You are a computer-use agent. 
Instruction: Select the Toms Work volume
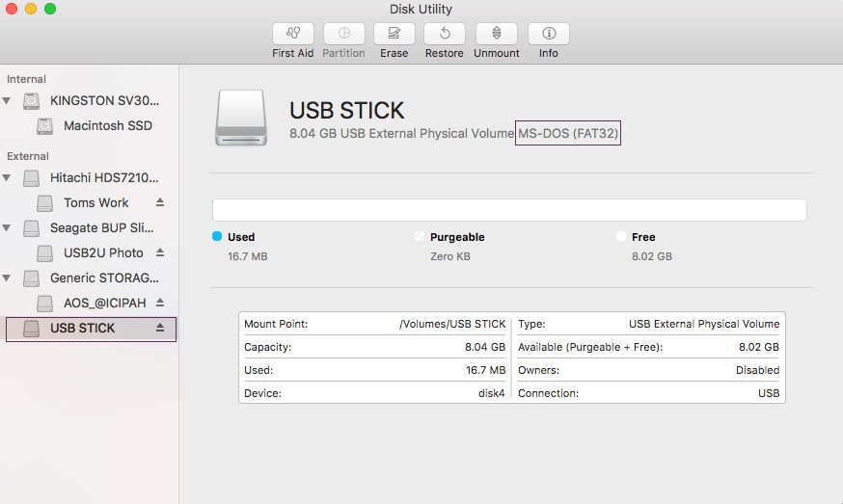pyautogui.click(x=96, y=202)
